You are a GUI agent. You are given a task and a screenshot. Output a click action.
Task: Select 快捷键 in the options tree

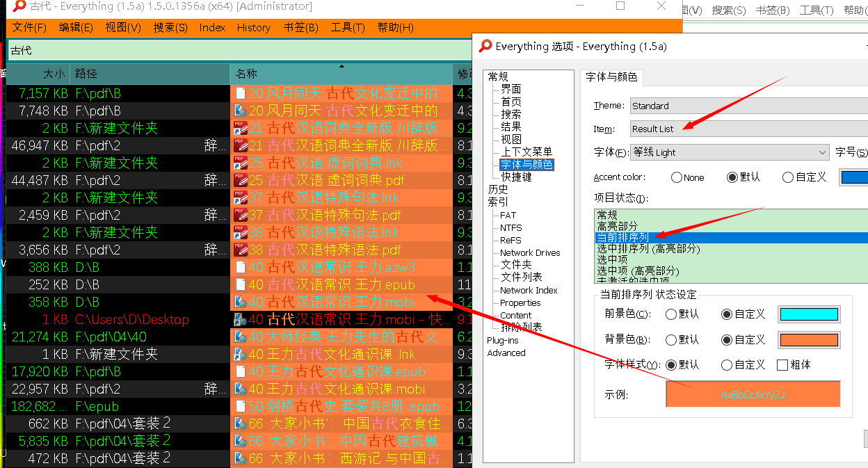pos(516,177)
